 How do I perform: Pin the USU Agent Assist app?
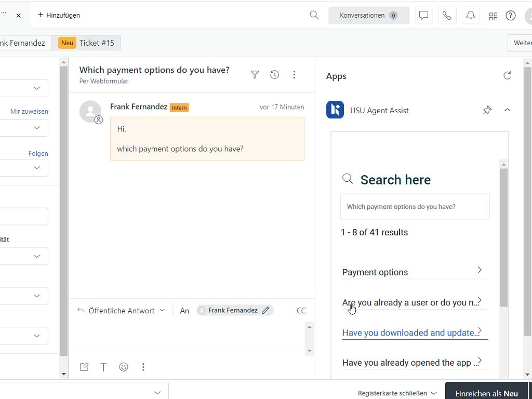tap(487, 110)
